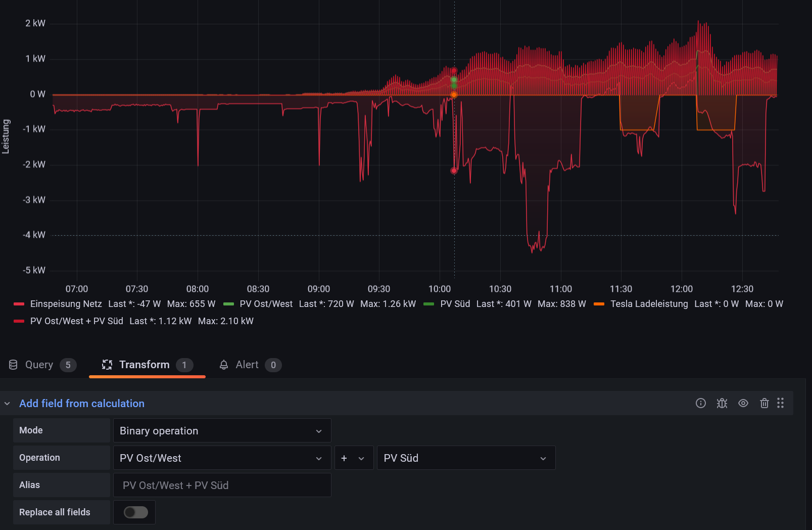Click the debug bug icon
This screenshot has height=530, width=812.
[x=722, y=403]
